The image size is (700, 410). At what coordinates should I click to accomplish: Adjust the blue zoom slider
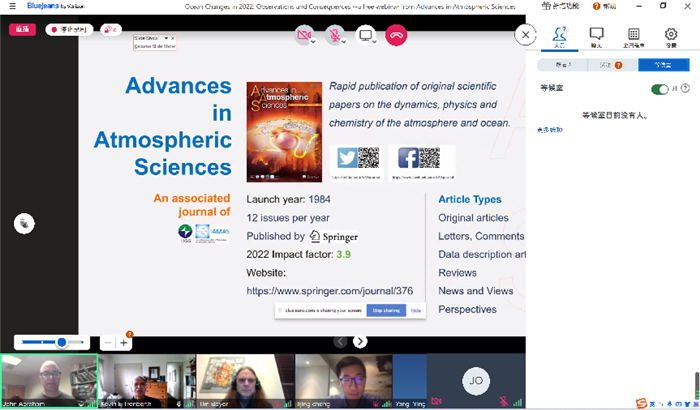coord(61,342)
